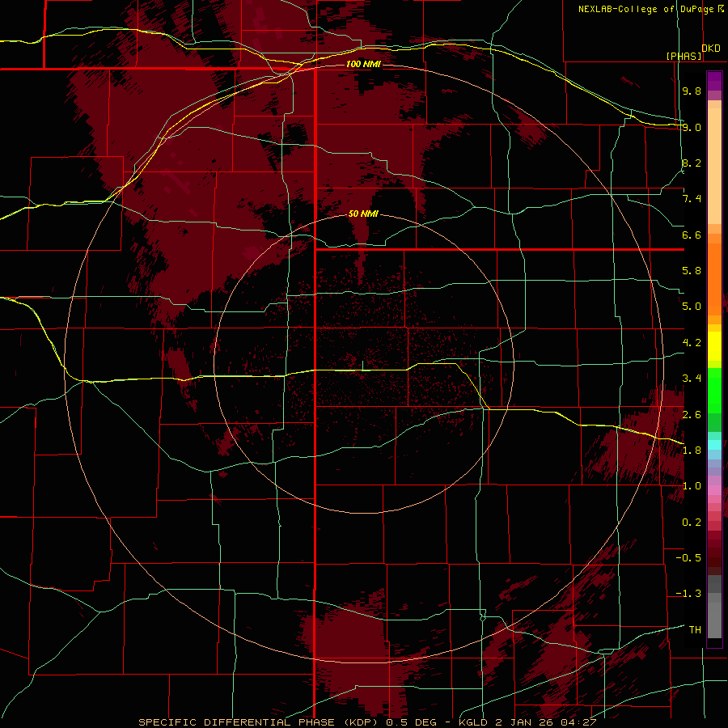Select the 5.8 value on the color scale

point(692,271)
